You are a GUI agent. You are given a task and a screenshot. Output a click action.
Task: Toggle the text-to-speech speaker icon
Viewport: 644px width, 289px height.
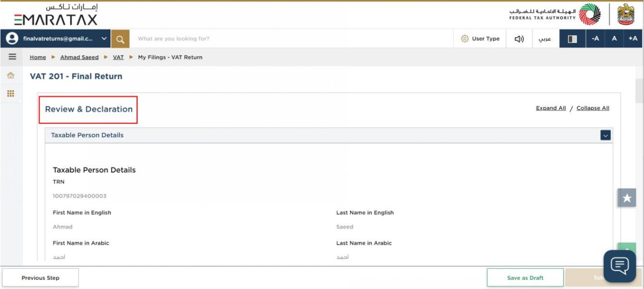pyautogui.click(x=519, y=39)
